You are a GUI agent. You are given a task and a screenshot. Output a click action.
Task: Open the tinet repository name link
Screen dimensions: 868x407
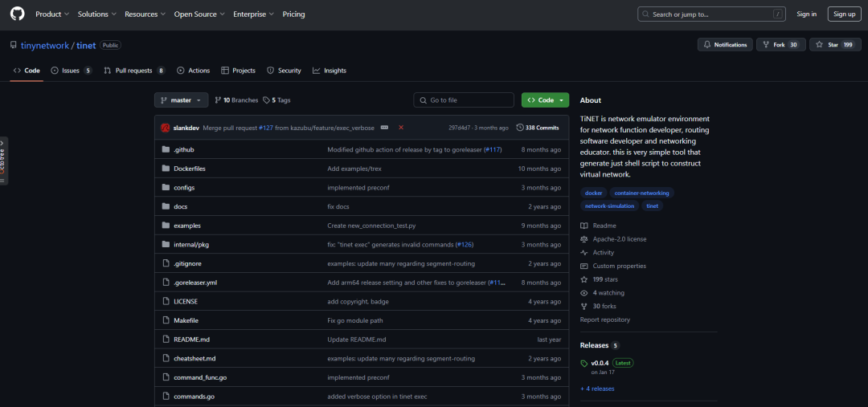[x=86, y=45]
